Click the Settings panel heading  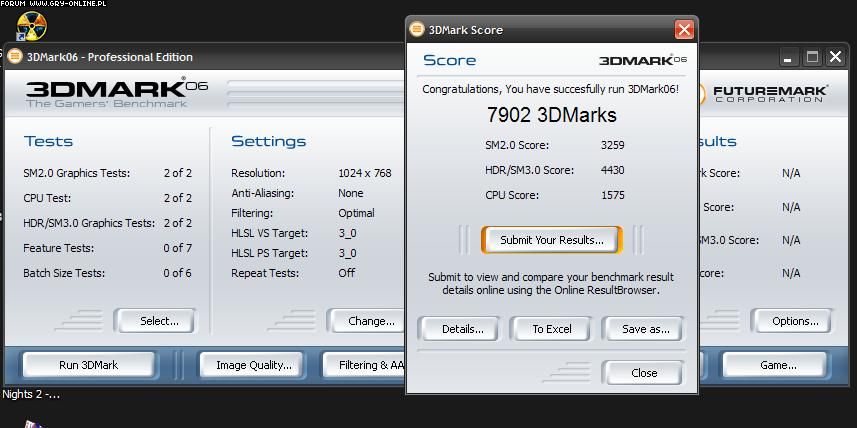[x=268, y=141]
